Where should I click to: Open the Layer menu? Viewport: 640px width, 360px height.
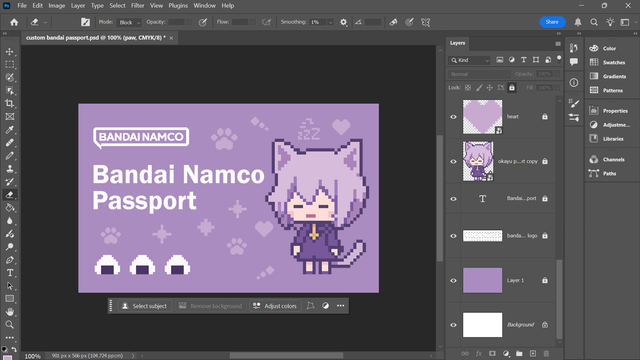[78, 6]
